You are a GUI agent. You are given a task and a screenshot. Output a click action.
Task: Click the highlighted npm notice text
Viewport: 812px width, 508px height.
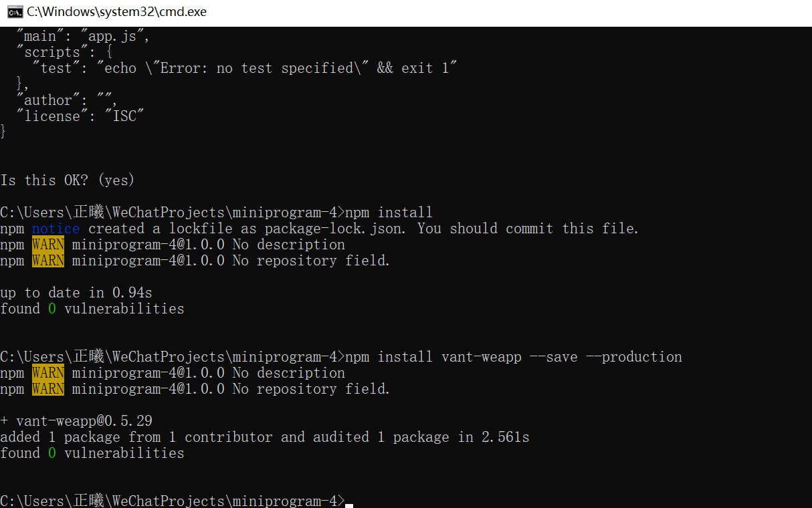[x=56, y=228]
